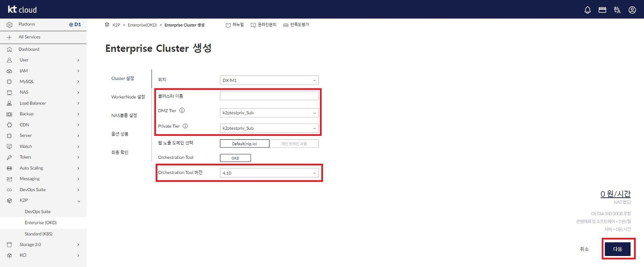
Task: Open the 매뉴얼 manual link
Action: click(x=234, y=25)
